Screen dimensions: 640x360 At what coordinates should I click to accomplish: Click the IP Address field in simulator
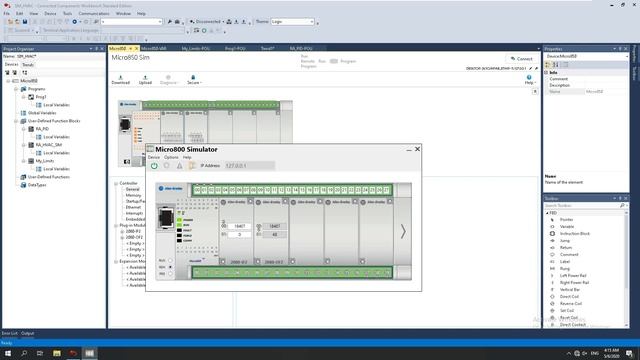(250, 166)
